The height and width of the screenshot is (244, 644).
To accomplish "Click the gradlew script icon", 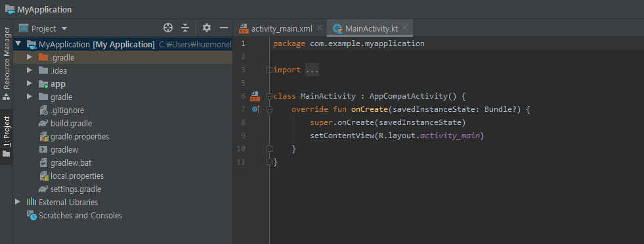I will coord(43,150).
